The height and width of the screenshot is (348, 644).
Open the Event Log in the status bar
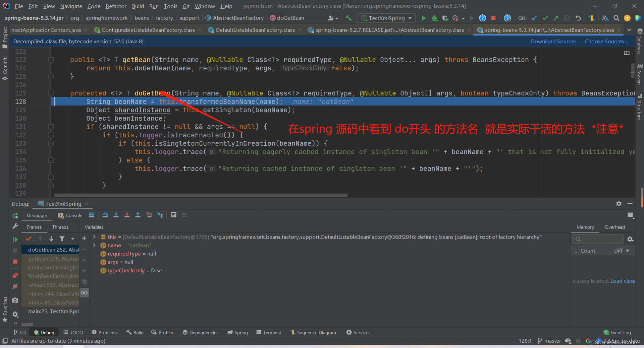617,332
